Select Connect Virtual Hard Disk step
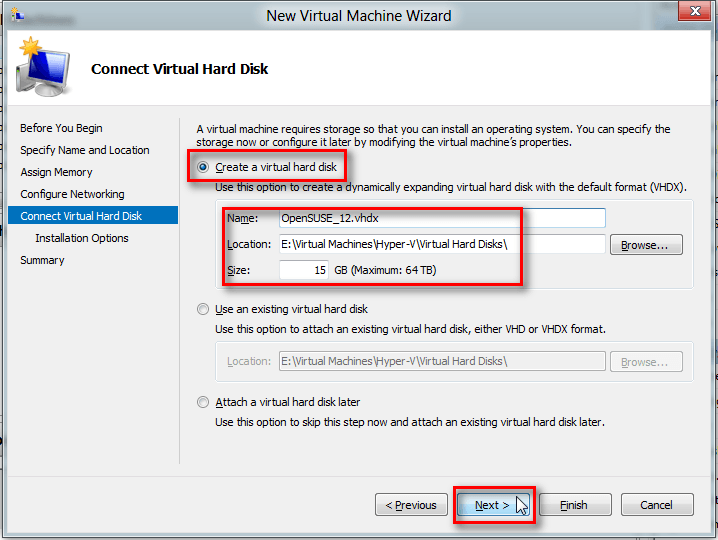718x540 pixels. (x=81, y=216)
